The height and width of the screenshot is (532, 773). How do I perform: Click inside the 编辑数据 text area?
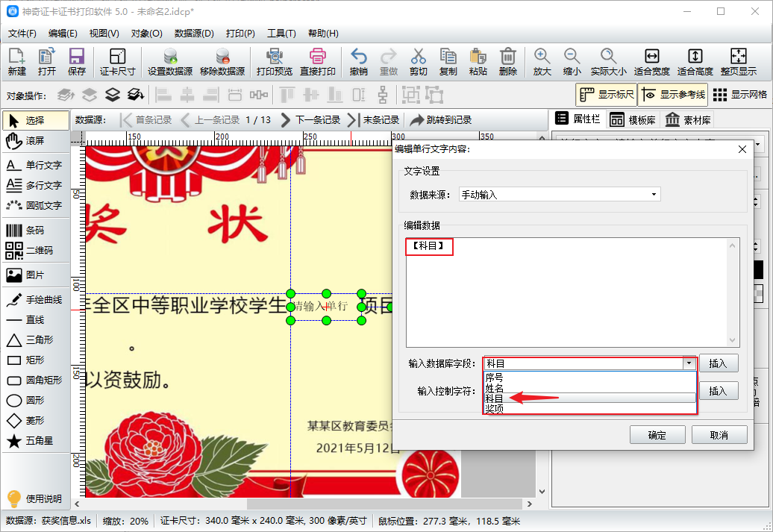click(566, 293)
